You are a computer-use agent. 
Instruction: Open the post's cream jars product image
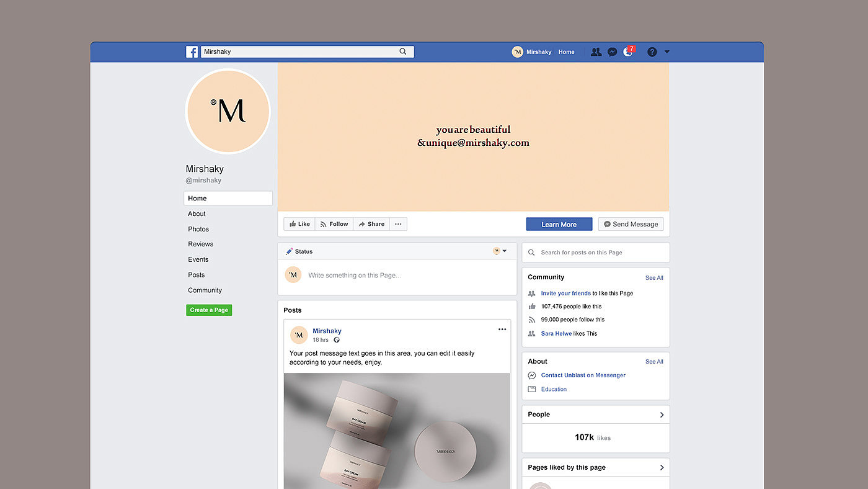click(x=397, y=431)
